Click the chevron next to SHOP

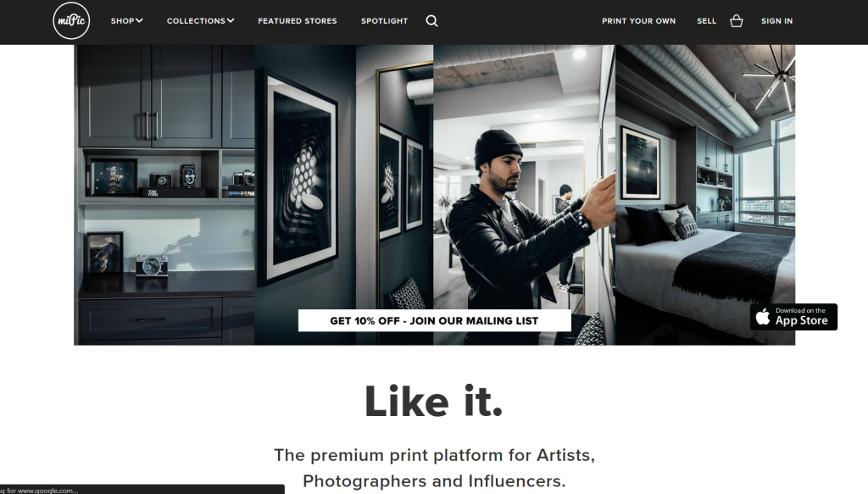pos(140,20)
